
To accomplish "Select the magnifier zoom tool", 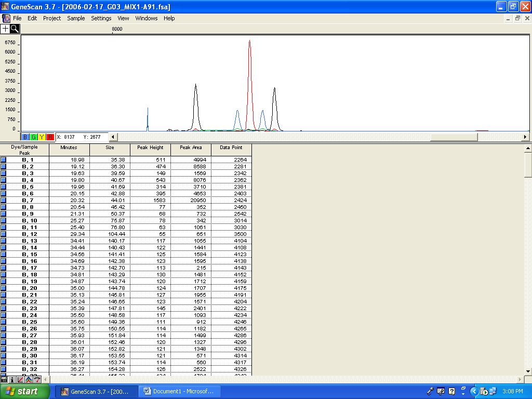I will point(15,29).
